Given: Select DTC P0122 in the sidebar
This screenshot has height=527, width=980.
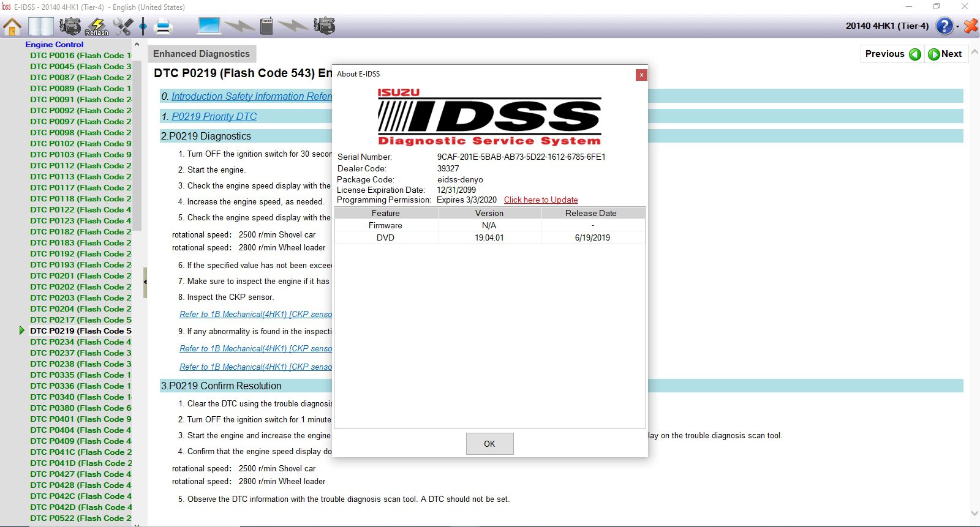Looking at the screenshot, I should pyautogui.click(x=81, y=209).
